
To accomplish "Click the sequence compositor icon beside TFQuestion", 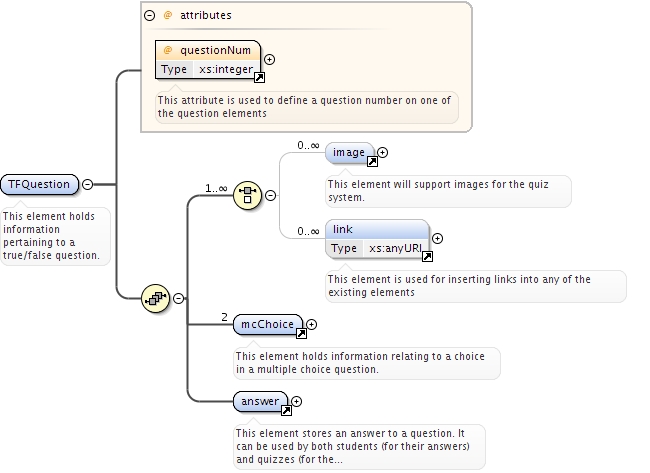I will tap(155, 298).
